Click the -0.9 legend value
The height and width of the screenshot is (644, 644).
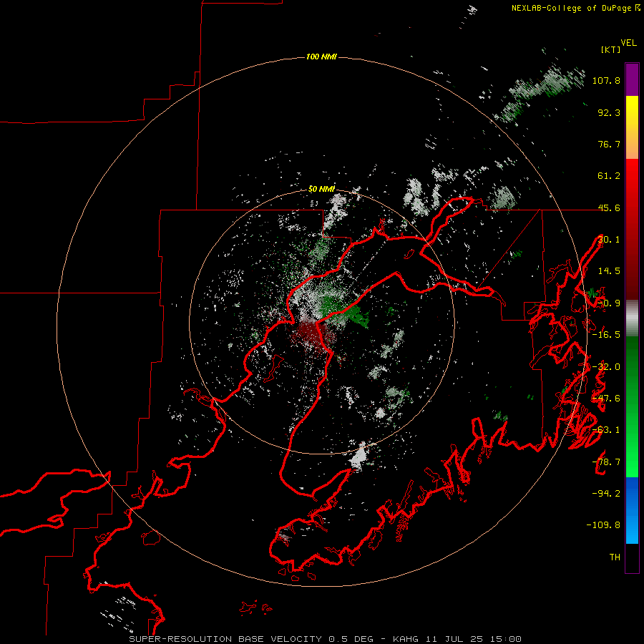[609, 303]
